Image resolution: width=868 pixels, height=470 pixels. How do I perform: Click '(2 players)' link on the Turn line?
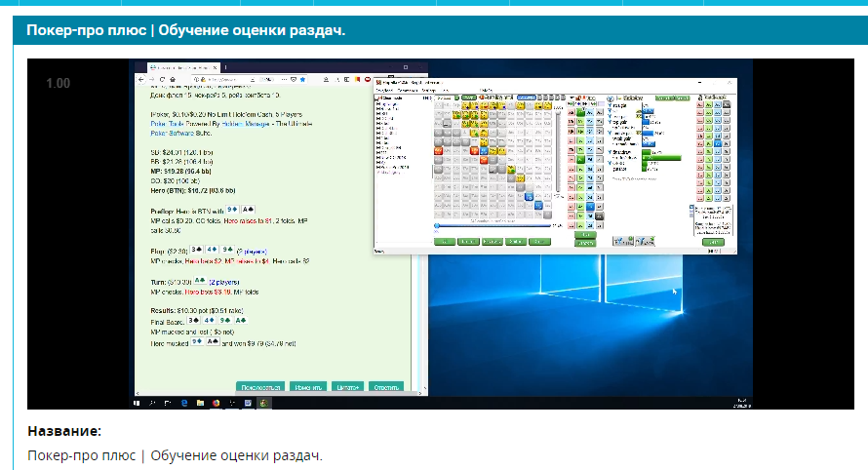pos(224,283)
